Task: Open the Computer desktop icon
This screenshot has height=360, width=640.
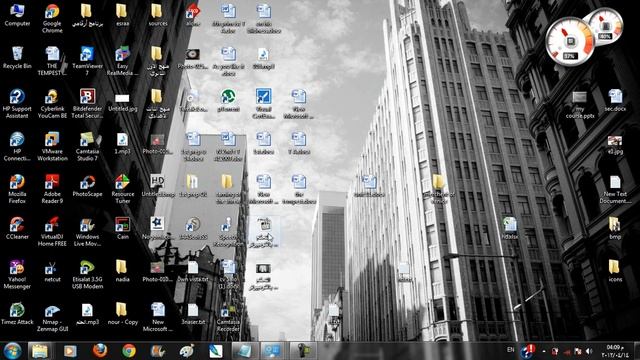Action: pyautogui.click(x=17, y=15)
